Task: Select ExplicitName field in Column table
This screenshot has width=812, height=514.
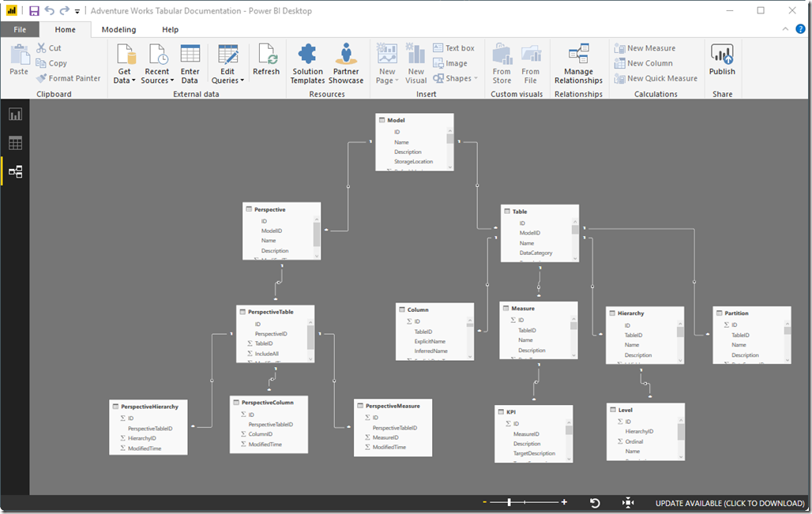Action: click(430, 341)
